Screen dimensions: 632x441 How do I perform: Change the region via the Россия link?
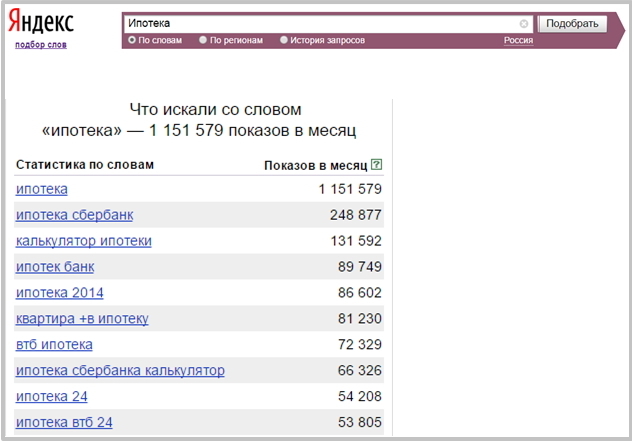tap(518, 40)
